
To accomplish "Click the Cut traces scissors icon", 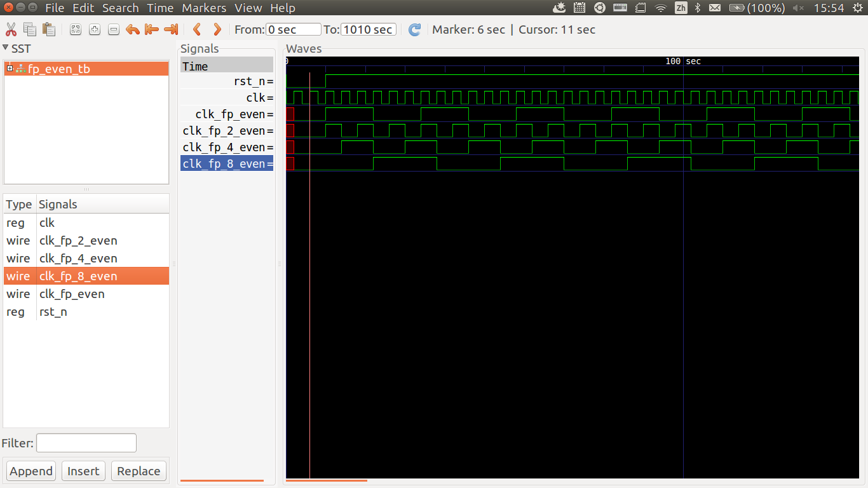I will pos(11,29).
